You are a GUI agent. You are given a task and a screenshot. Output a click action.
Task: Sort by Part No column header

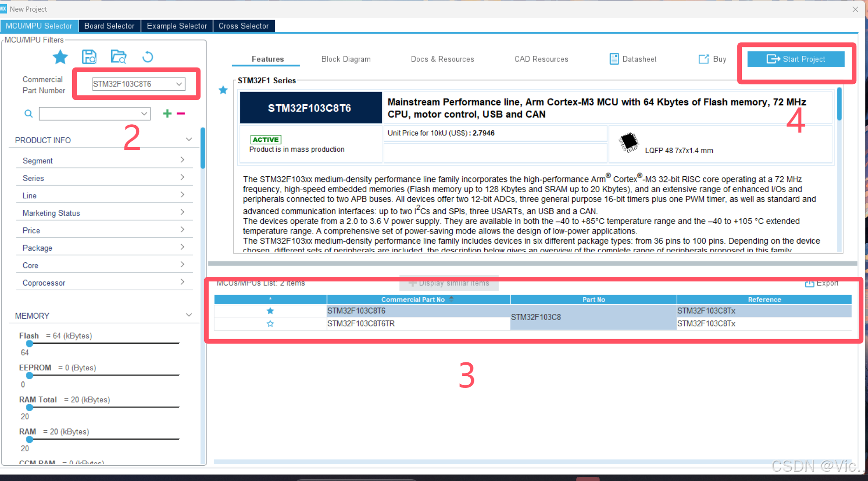pyautogui.click(x=594, y=300)
